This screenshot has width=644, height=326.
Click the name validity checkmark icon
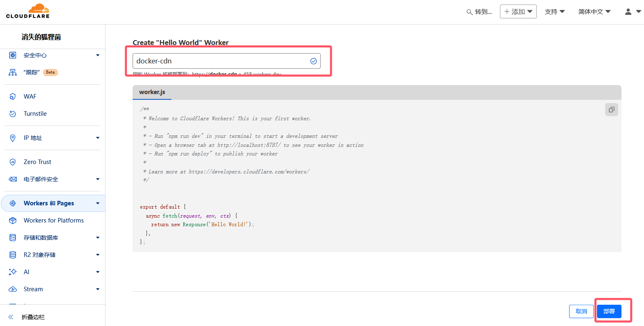tap(313, 61)
